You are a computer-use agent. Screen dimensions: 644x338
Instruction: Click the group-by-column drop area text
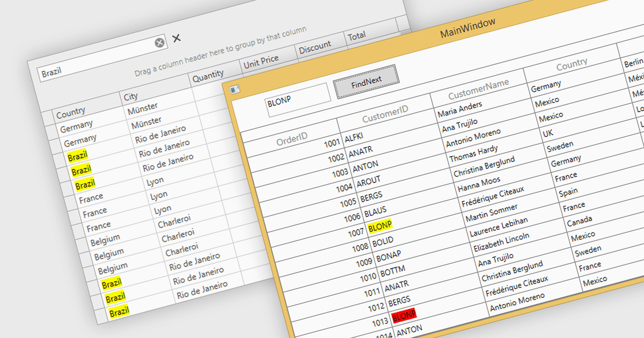click(x=220, y=52)
